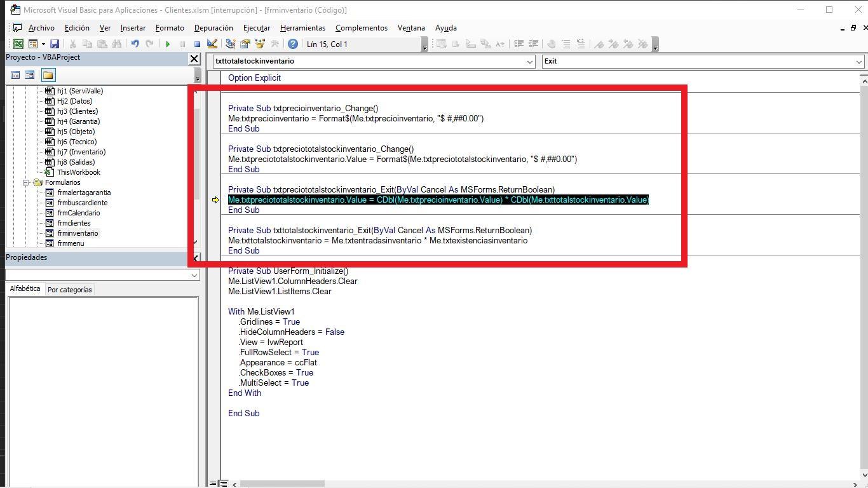Click the Comment Block icon

pyautogui.click(x=566, y=44)
